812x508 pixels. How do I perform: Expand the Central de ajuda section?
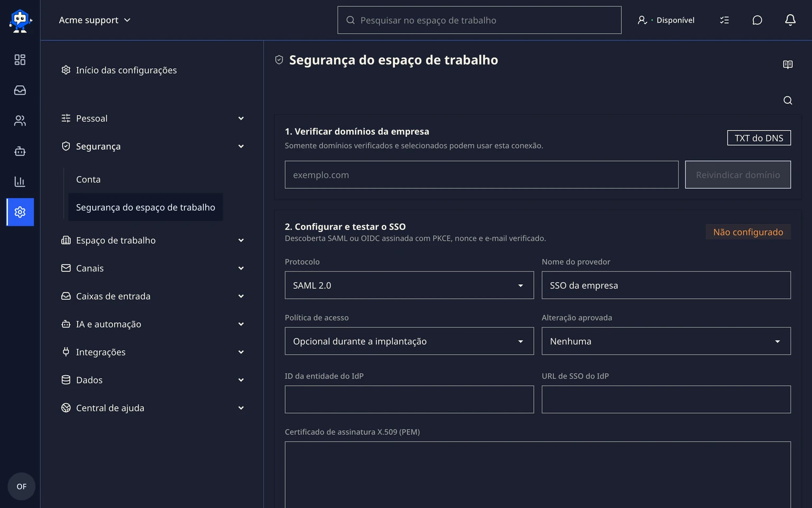(x=152, y=408)
